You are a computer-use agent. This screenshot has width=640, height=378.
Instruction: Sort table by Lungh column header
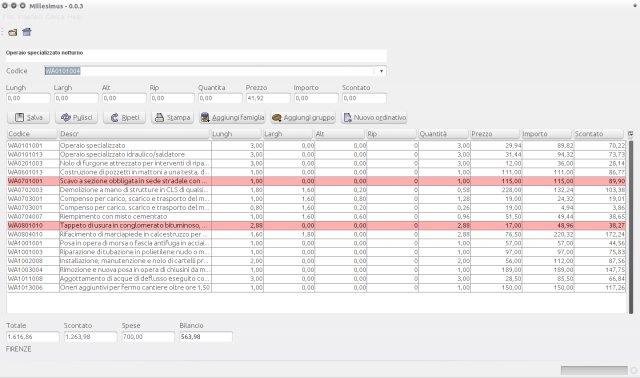pyautogui.click(x=237, y=134)
